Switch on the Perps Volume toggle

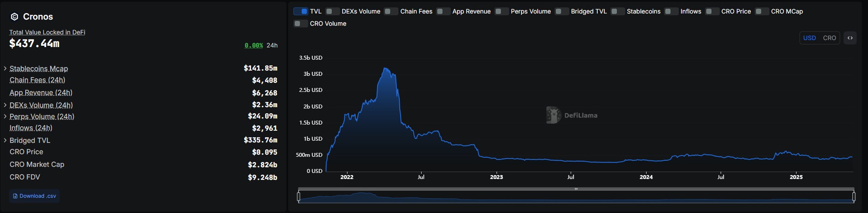click(x=502, y=11)
